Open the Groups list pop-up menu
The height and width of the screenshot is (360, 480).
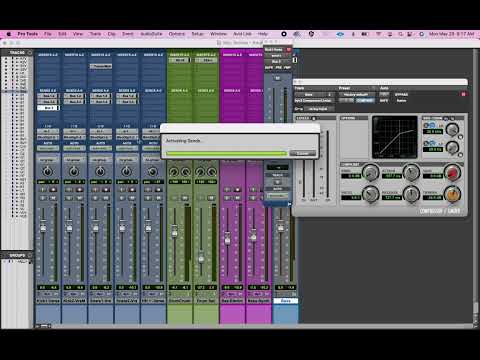pyautogui.click(x=30, y=256)
